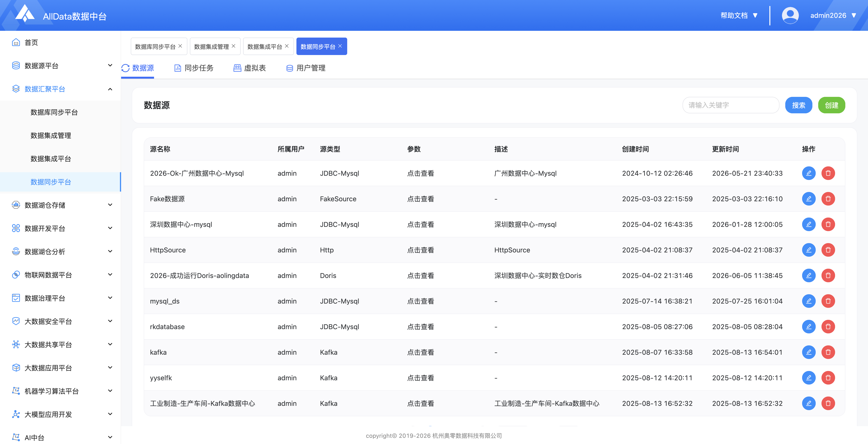Select the 数据源 tab
Image resolution: width=868 pixels, height=444 pixels.
pyautogui.click(x=138, y=68)
